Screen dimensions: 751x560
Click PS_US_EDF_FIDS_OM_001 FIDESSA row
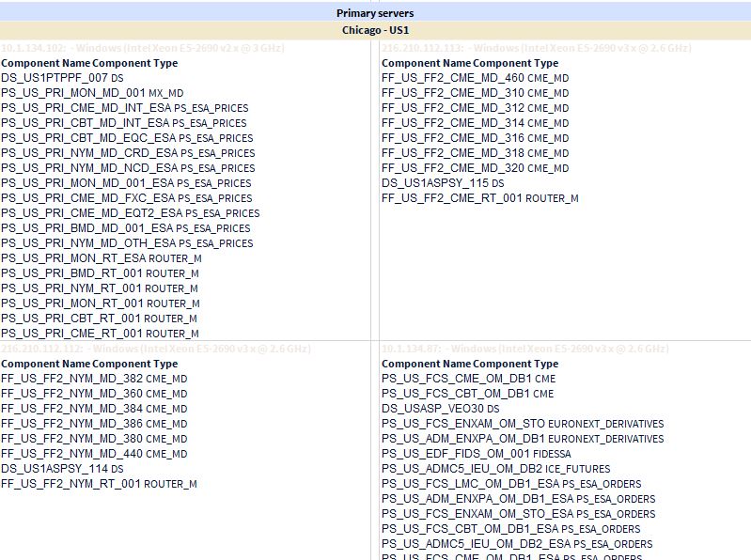(x=477, y=454)
